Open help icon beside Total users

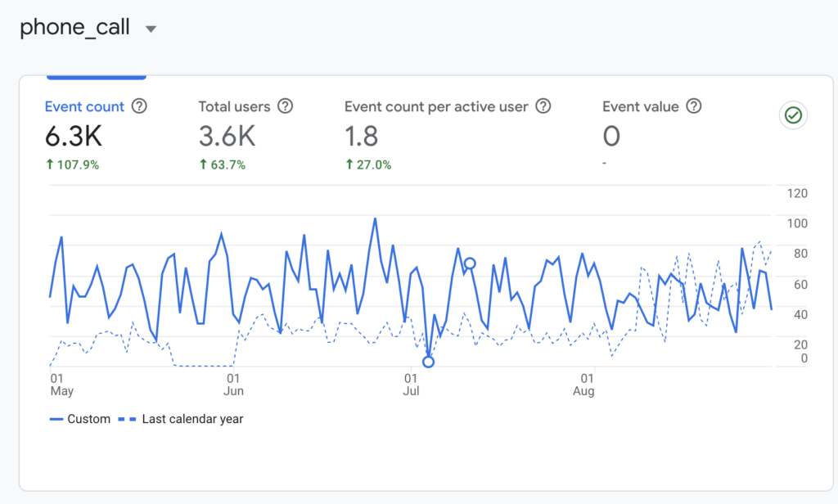point(285,106)
